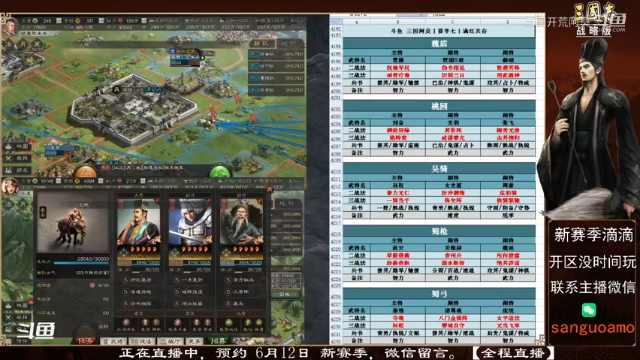The width and height of the screenshot is (640, 360).
Task: Open 地图 map button in lower game window
Action: coord(17,305)
